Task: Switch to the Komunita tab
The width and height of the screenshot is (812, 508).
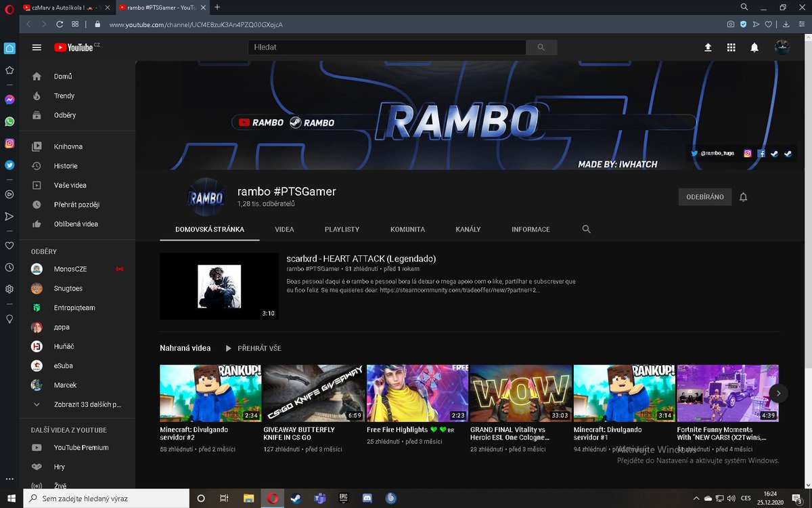Action: (x=407, y=230)
